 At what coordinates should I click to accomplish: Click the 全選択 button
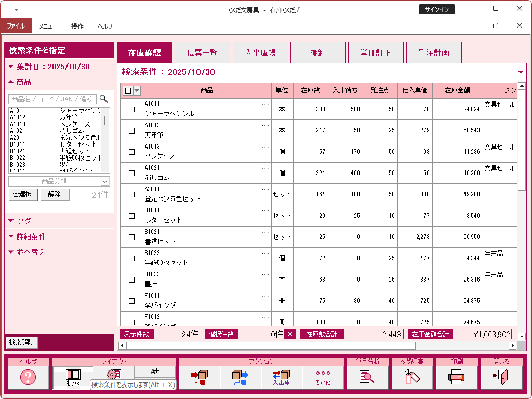23,194
